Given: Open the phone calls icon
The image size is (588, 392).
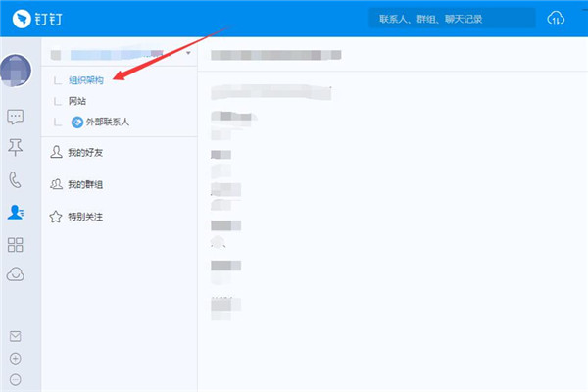Looking at the screenshot, I should coord(16,179).
